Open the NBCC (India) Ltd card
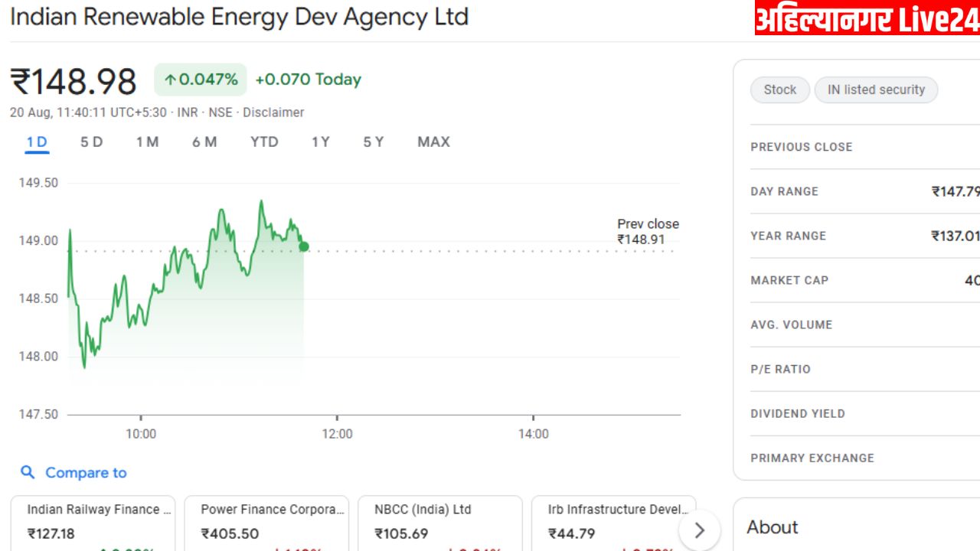The height and width of the screenshot is (551, 980). coord(440,523)
